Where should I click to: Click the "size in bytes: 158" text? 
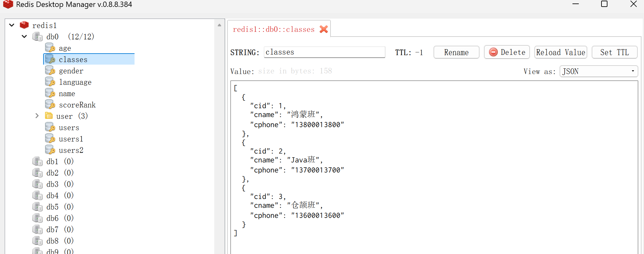(x=295, y=71)
